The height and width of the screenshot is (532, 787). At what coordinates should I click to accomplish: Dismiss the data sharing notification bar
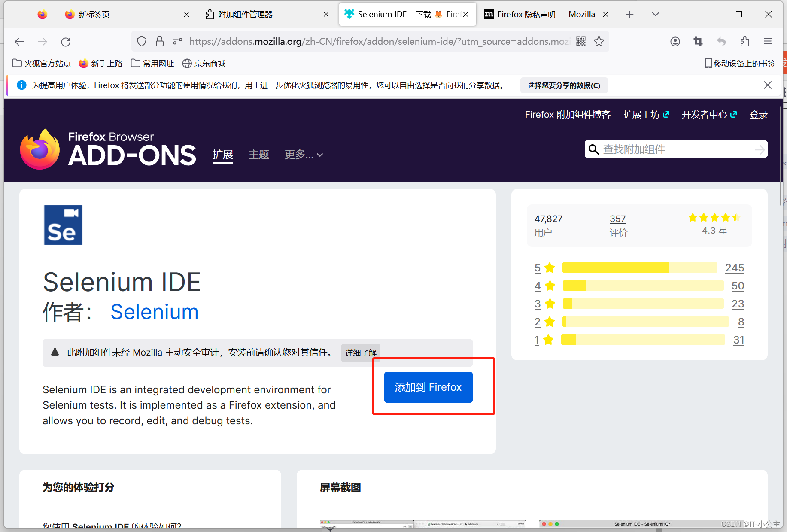pos(768,85)
